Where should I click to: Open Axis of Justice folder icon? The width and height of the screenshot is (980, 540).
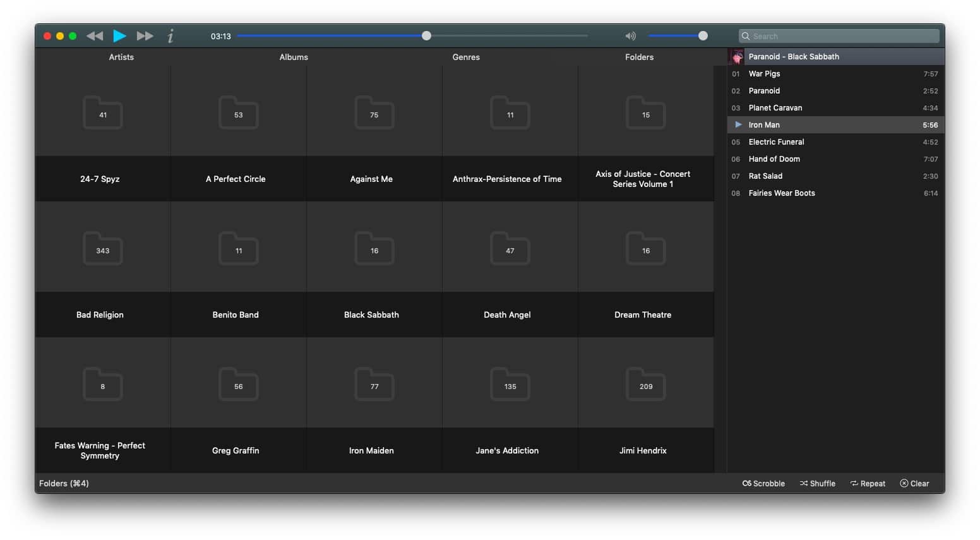click(x=646, y=113)
